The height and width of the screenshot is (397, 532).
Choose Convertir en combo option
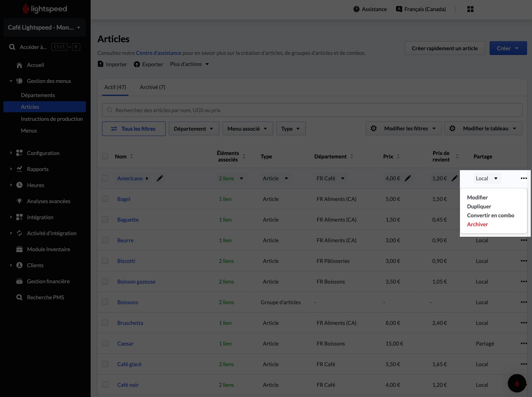pyautogui.click(x=490, y=215)
